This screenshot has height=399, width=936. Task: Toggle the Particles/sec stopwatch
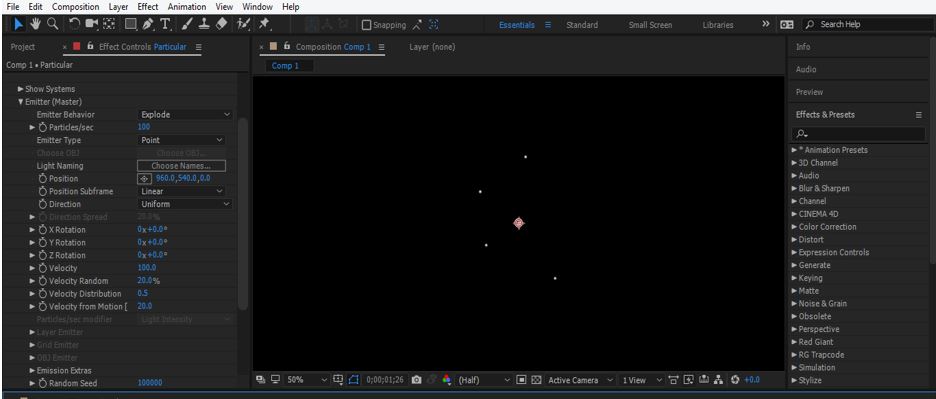42,127
